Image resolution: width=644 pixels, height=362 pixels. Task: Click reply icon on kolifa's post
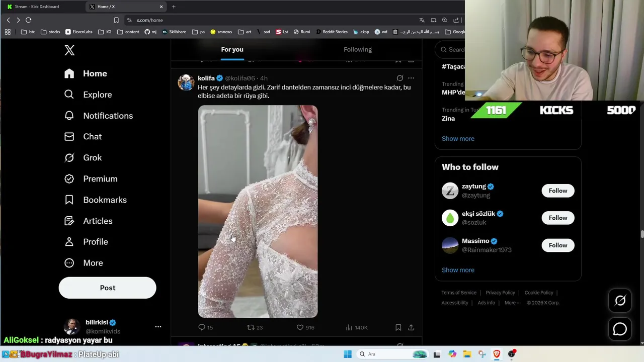click(202, 327)
